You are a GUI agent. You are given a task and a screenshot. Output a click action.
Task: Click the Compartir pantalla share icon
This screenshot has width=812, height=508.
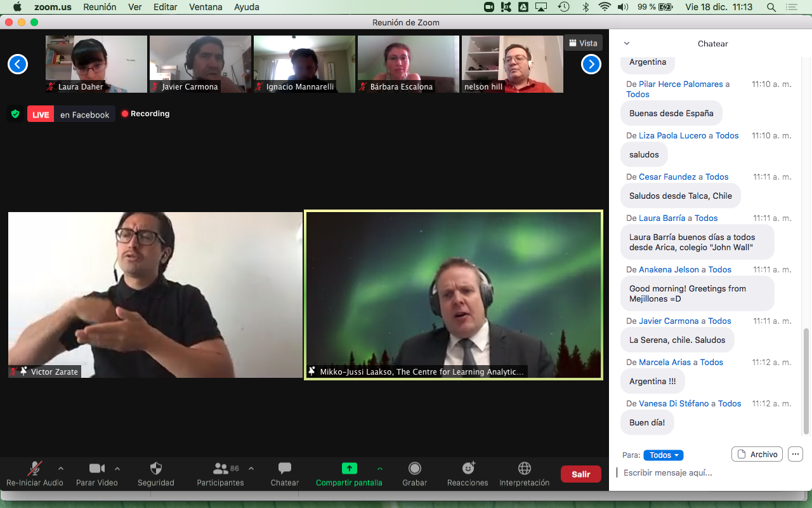click(x=349, y=469)
